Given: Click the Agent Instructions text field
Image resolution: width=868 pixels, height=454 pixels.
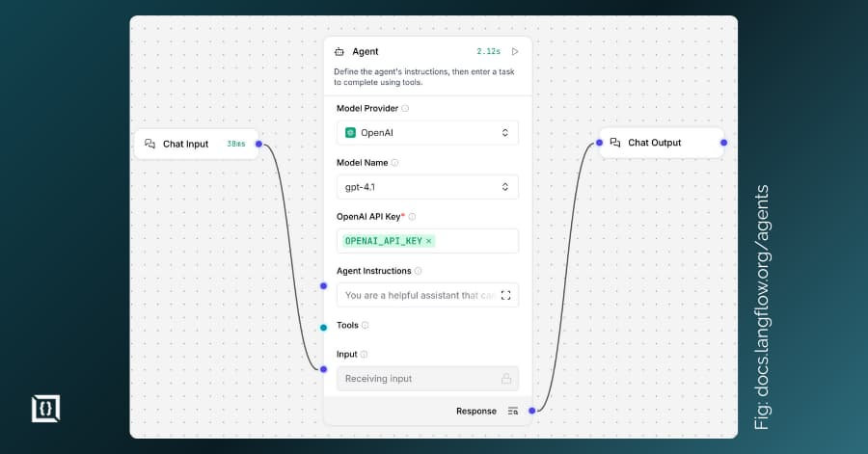Looking at the screenshot, I should click(x=427, y=295).
